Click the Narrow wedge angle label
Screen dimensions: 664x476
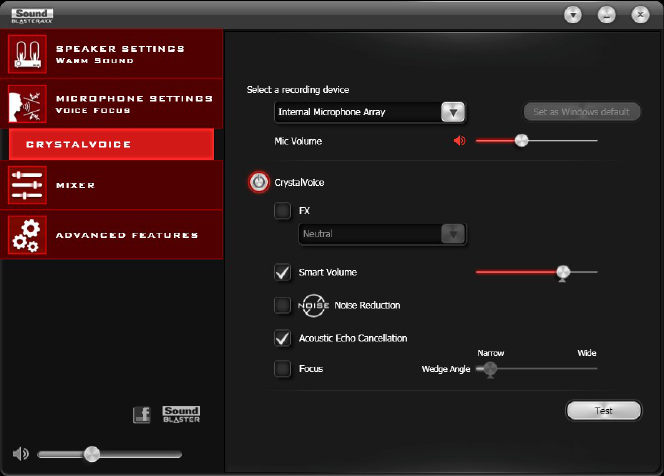point(491,353)
